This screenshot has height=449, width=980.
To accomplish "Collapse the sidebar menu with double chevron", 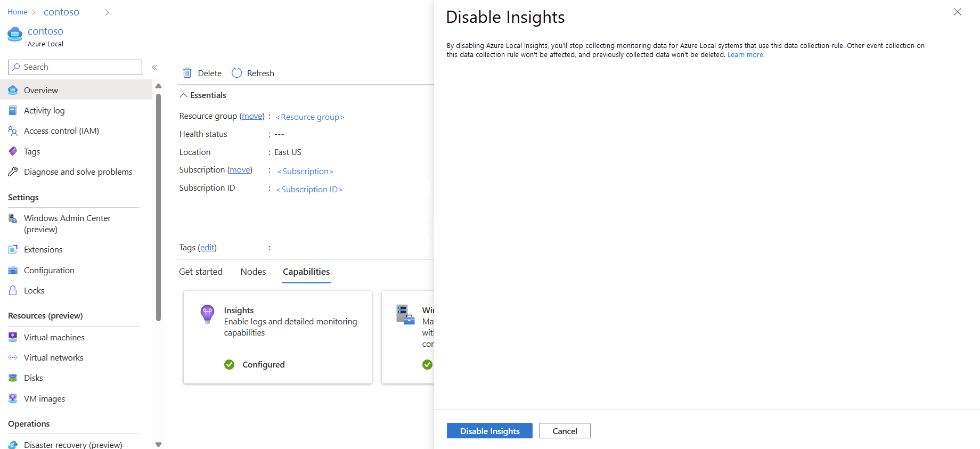I will point(154,67).
